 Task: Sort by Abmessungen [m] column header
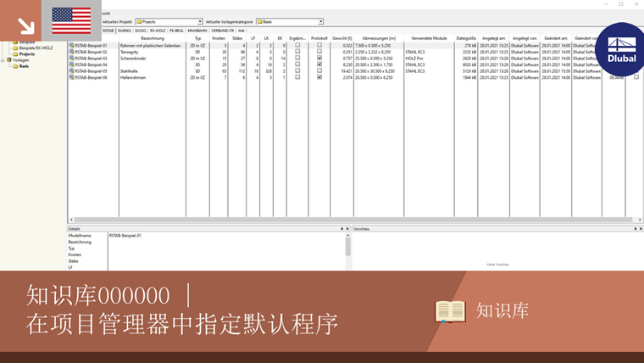(x=379, y=38)
